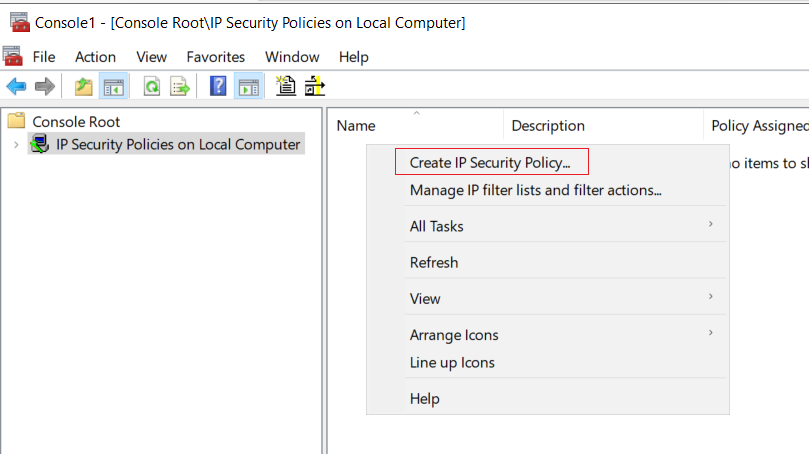Screen dimensions: 809x454
Task: Choose Manage IP filter lists and filter actions
Action: pos(536,190)
